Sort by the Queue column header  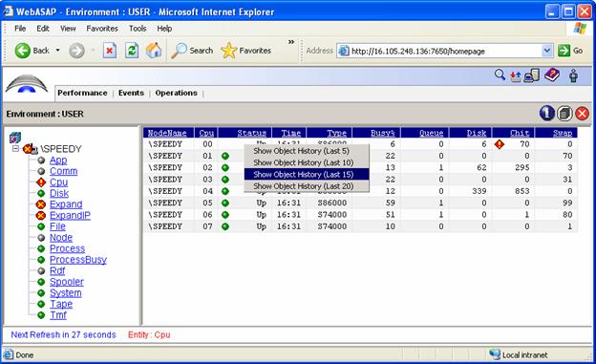pos(431,133)
